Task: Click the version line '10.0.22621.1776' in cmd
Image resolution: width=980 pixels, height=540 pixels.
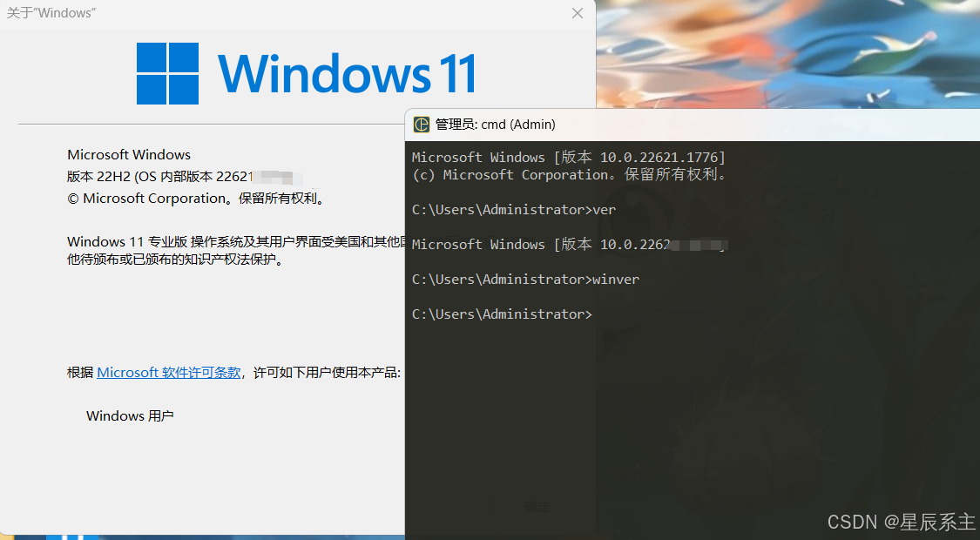Action: click(x=569, y=157)
